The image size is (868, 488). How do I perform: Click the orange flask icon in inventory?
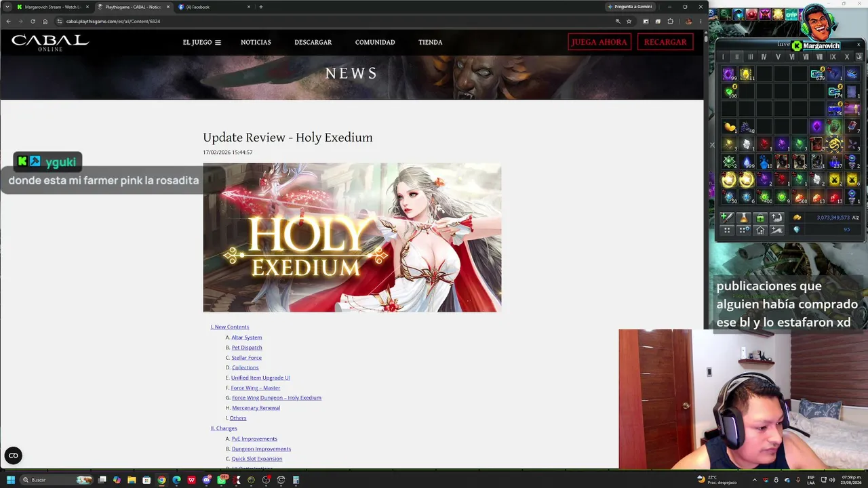744,218
